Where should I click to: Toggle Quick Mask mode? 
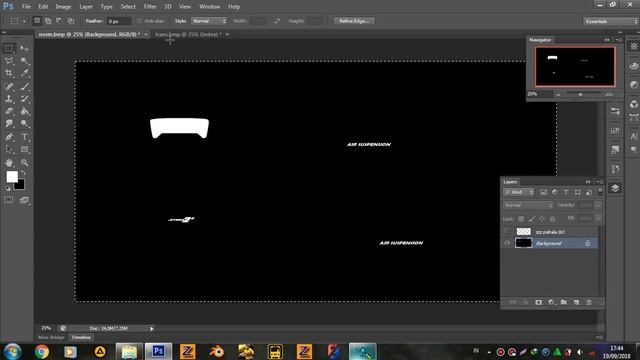9,200
